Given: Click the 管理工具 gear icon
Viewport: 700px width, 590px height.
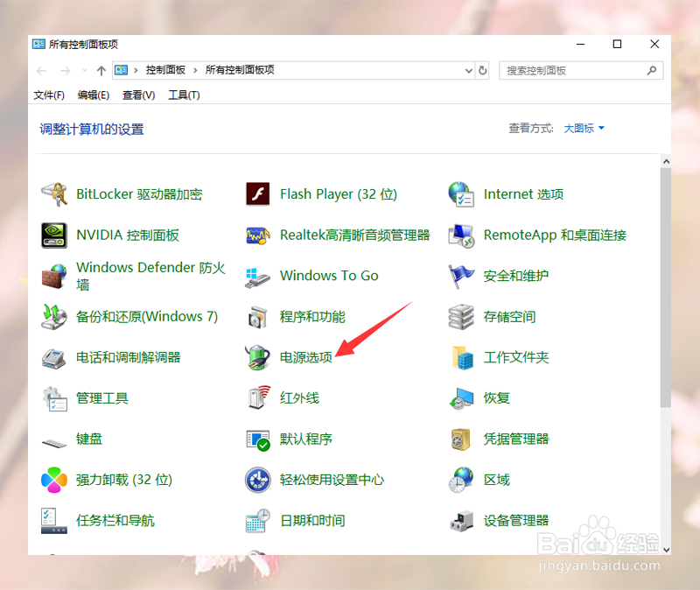Looking at the screenshot, I should pos(54,399).
